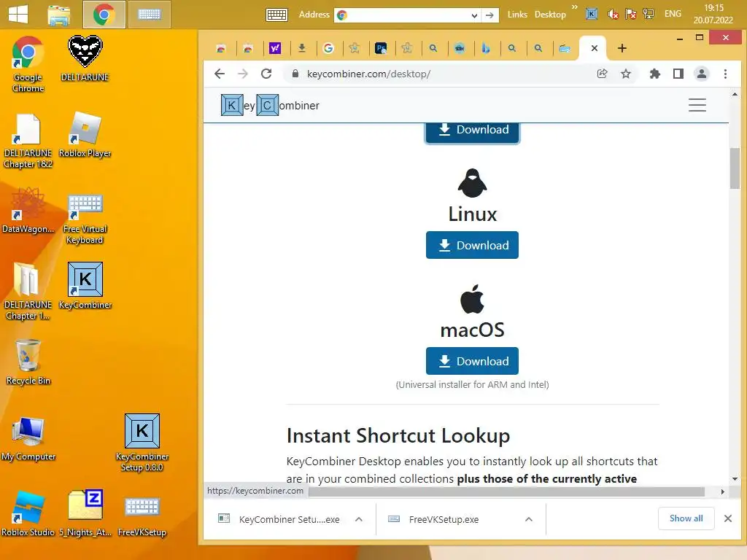Image resolution: width=747 pixels, height=560 pixels.
Task: Click the vertical page scrollbar thumb
Action: click(735, 168)
